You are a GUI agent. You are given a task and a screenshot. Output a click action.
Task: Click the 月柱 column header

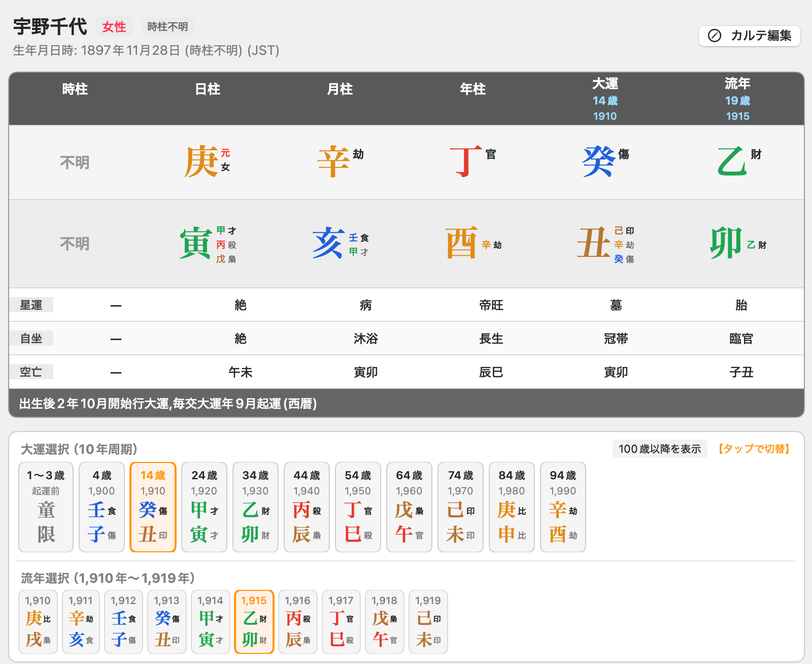[x=340, y=89]
